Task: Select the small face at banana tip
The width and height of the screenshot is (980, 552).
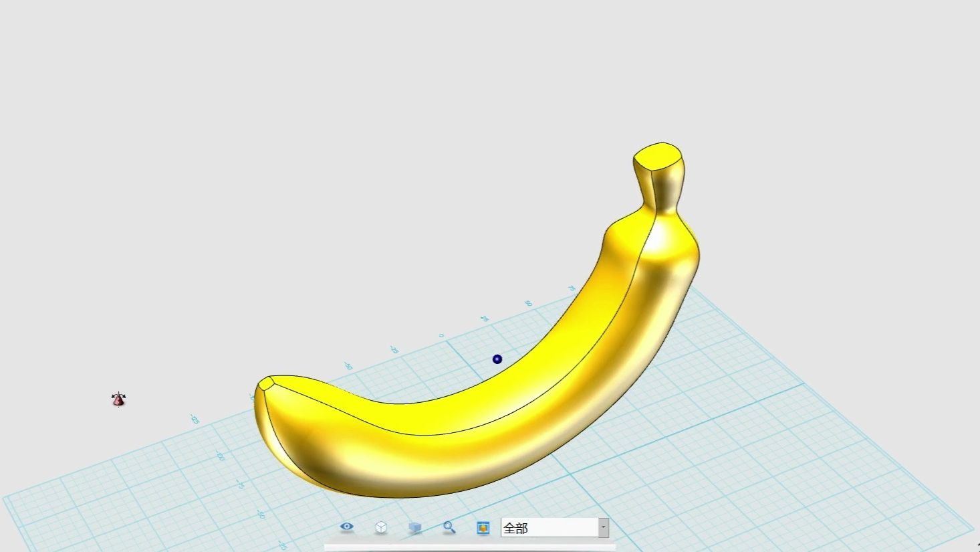Action: tap(266, 383)
